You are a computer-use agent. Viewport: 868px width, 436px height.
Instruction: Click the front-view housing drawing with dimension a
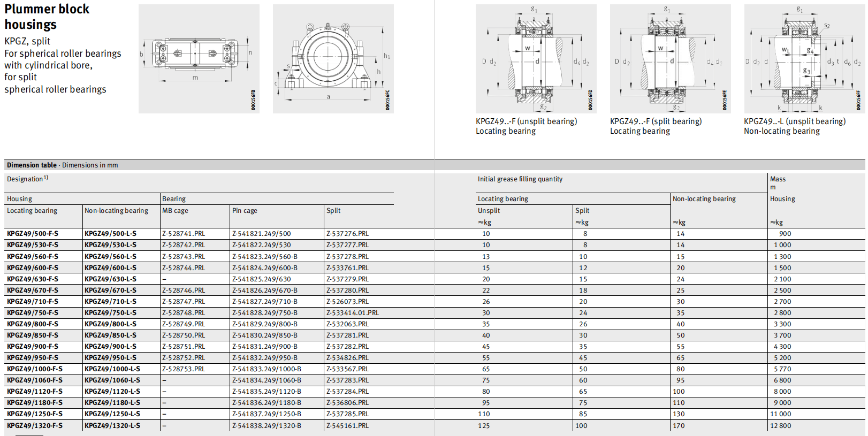(x=333, y=58)
